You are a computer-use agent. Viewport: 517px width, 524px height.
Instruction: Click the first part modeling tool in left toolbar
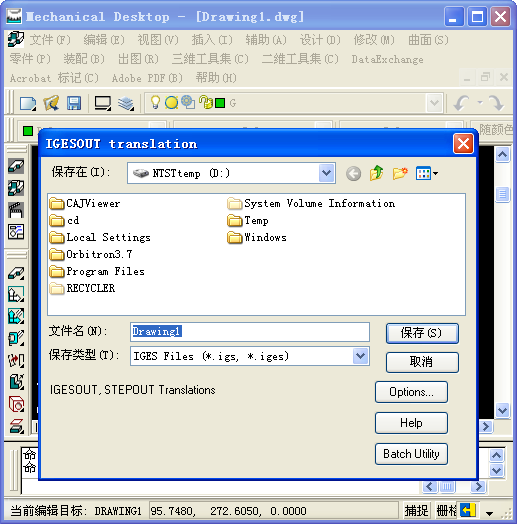click(x=16, y=166)
